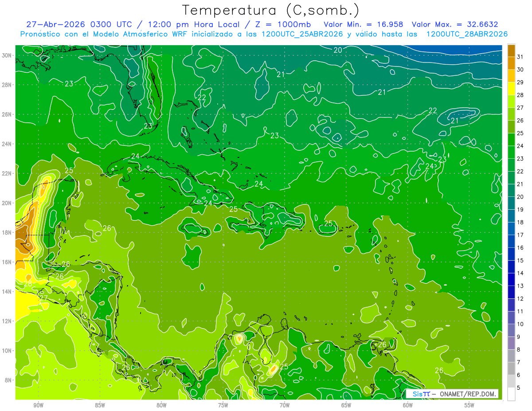The height and width of the screenshot is (411, 532).
Task: Click the 8N latitude axis label
Action: pos(8,380)
